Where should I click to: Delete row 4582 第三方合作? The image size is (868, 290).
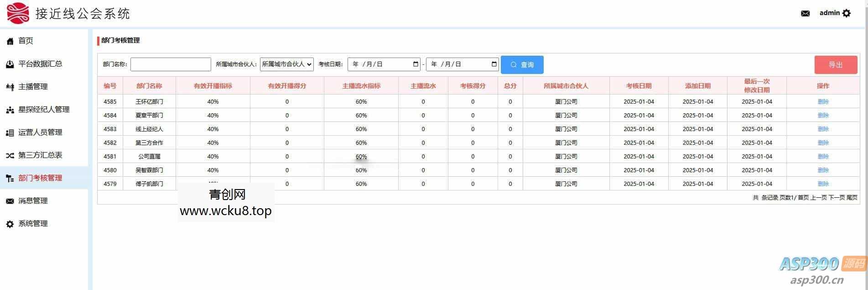pyautogui.click(x=823, y=142)
